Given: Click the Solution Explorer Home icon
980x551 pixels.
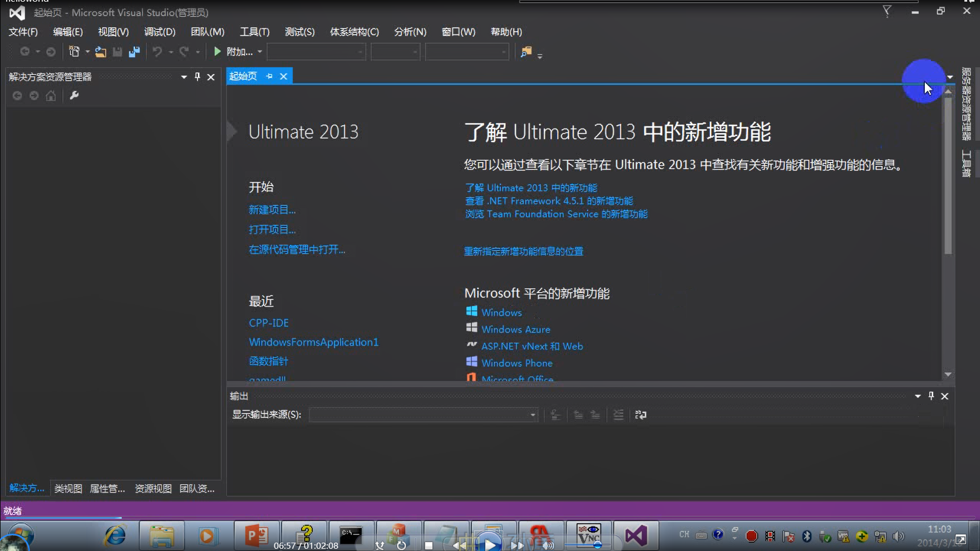Looking at the screenshot, I should (x=51, y=96).
